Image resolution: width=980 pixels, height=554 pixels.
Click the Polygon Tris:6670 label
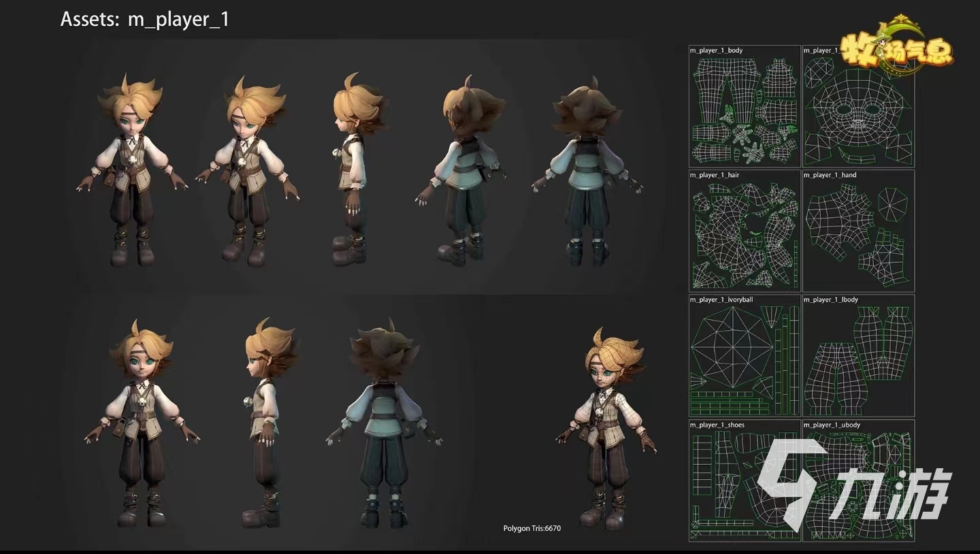tap(532, 528)
